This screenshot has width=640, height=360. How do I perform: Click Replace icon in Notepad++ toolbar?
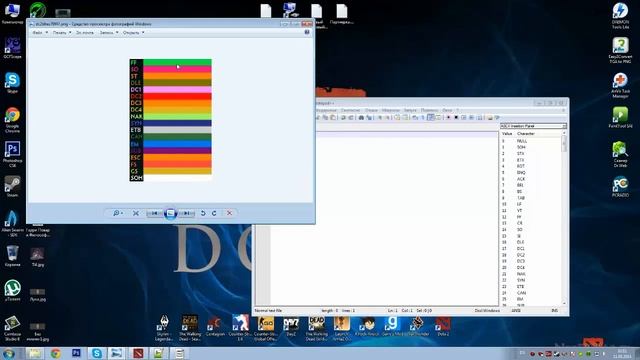[369, 118]
